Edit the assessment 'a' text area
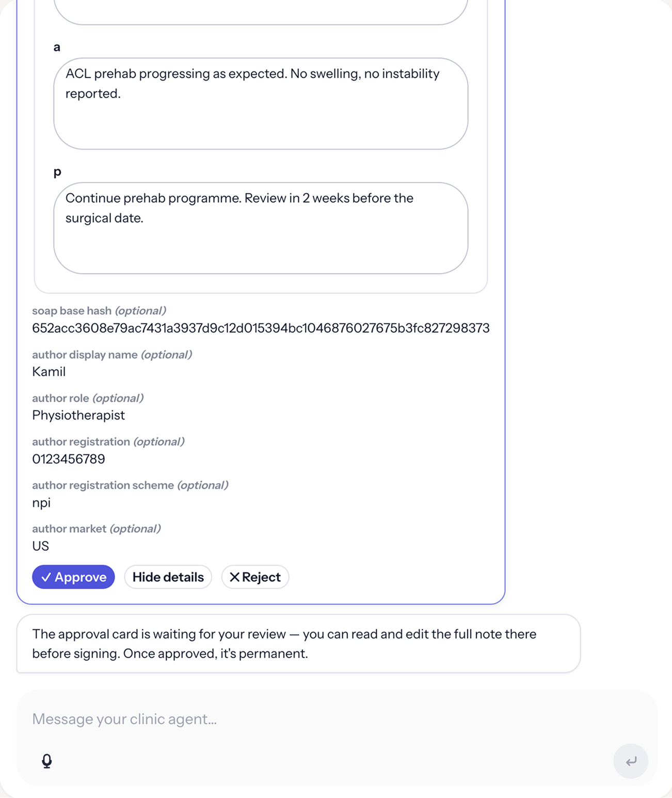The image size is (672, 798). point(261,104)
